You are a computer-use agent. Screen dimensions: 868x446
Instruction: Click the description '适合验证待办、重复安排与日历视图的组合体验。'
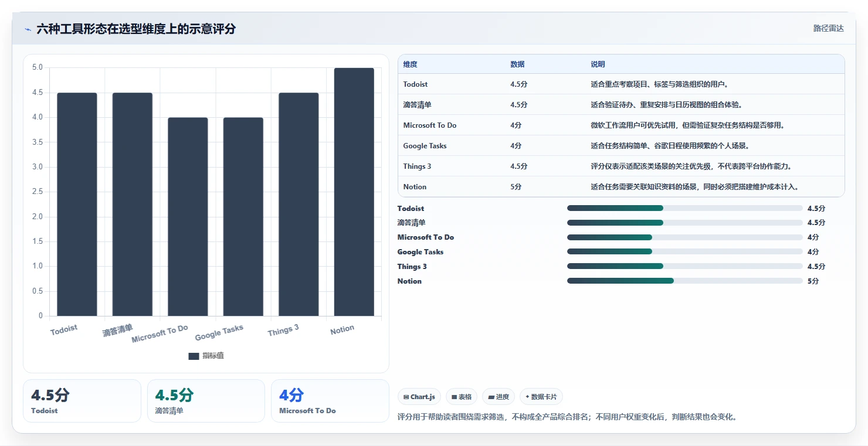click(666, 105)
